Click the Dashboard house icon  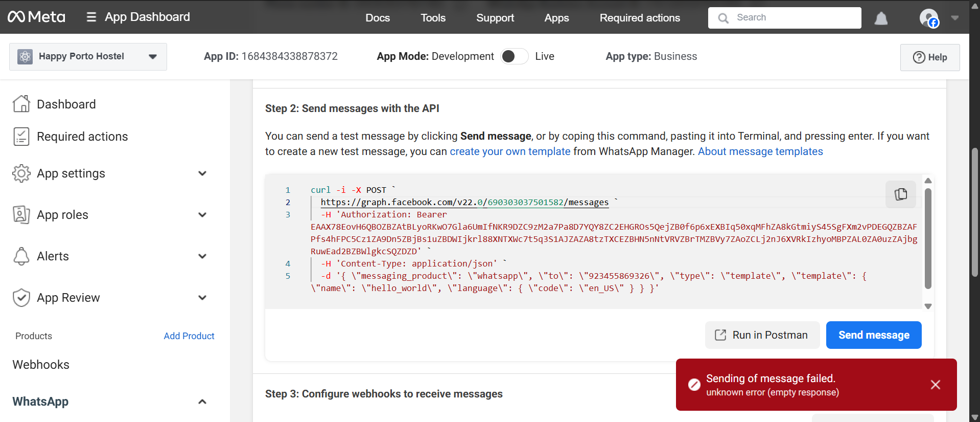[21, 104]
